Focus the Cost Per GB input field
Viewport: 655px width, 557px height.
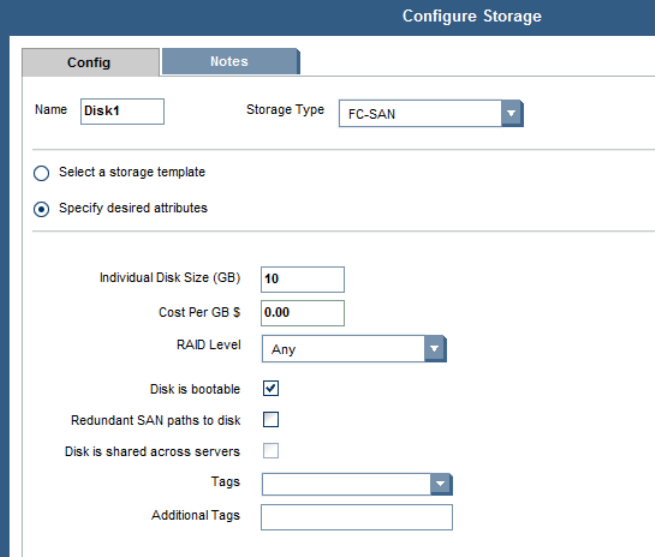[302, 313]
